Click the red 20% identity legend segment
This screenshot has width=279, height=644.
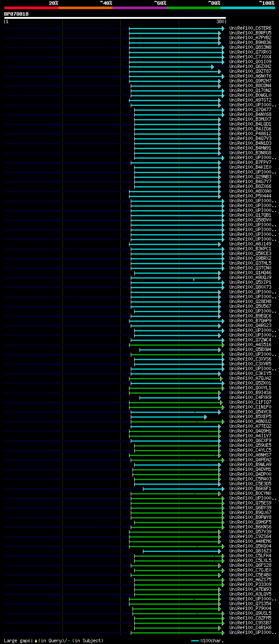pyautogui.click(x=31, y=8)
